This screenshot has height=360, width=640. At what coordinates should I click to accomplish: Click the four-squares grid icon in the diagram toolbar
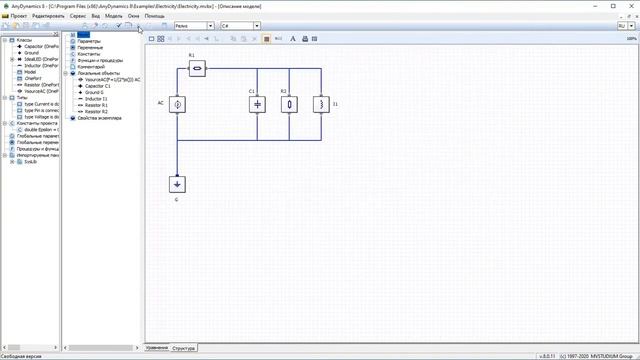click(160, 39)
